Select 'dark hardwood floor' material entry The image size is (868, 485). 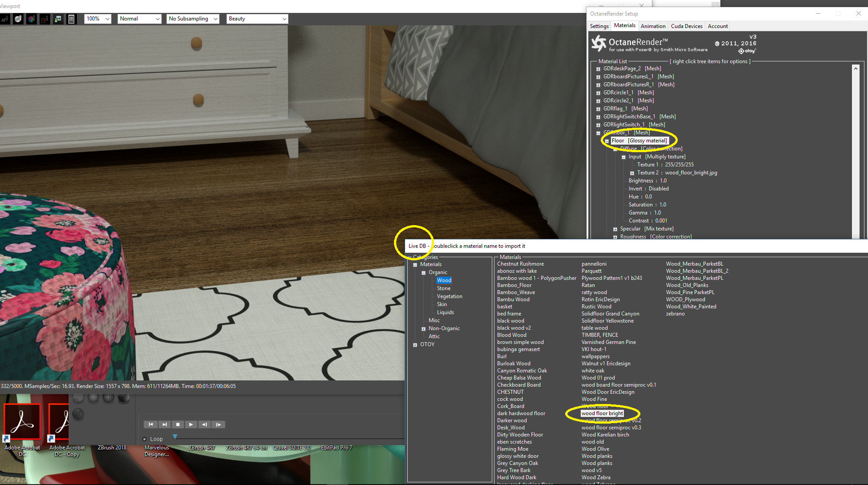pos(521,413)
